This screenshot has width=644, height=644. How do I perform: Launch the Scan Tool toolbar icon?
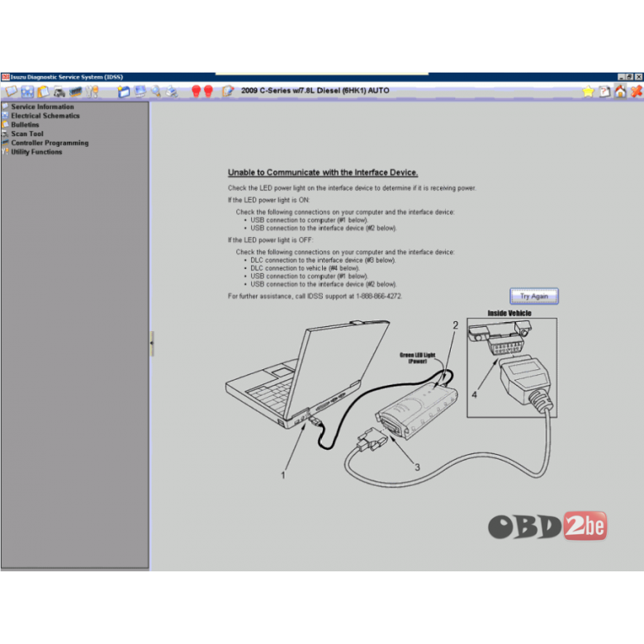59,92
